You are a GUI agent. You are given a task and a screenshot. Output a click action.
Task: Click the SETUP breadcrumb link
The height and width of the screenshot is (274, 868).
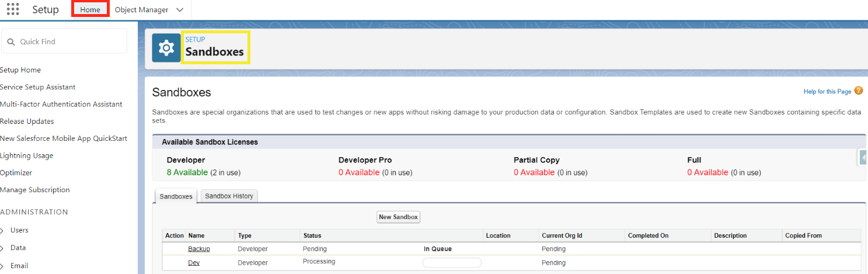click(x=195, y=39)
